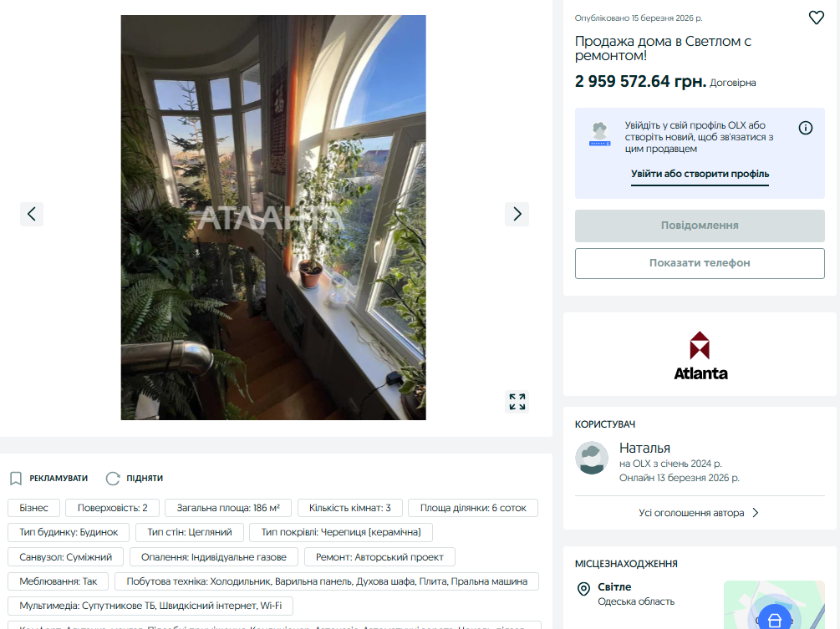Add listing to favorites with heart icon
The image size is (840, 629).
816,18
